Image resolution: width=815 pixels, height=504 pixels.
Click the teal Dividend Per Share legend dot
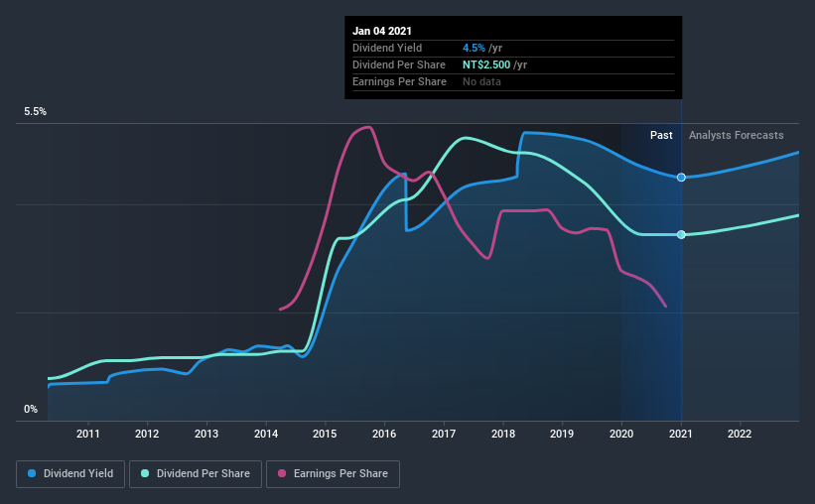point(145,473)
